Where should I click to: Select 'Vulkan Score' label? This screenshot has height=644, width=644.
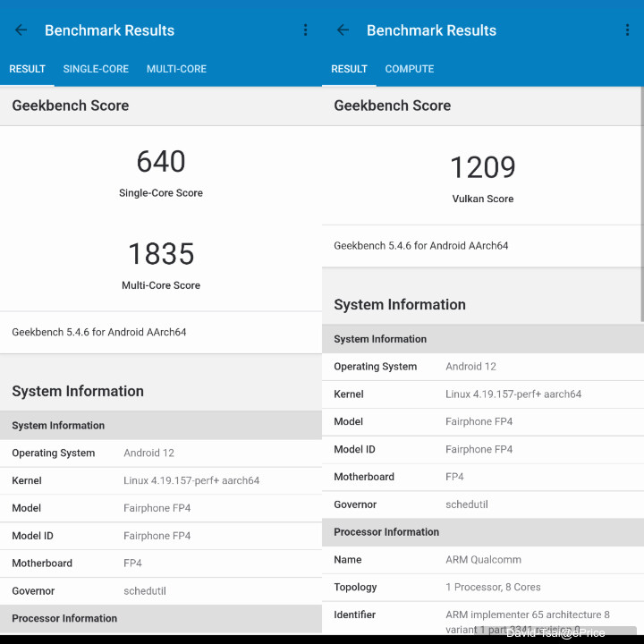click(483, 199)
